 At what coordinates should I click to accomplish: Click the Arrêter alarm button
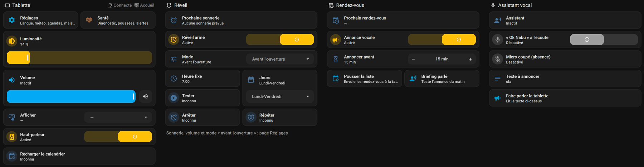coord(203,117)
